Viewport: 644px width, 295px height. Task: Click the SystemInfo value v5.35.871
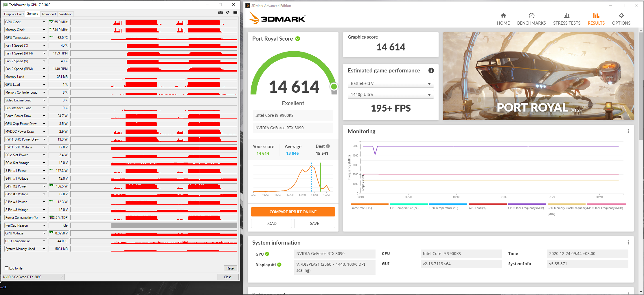588,264
